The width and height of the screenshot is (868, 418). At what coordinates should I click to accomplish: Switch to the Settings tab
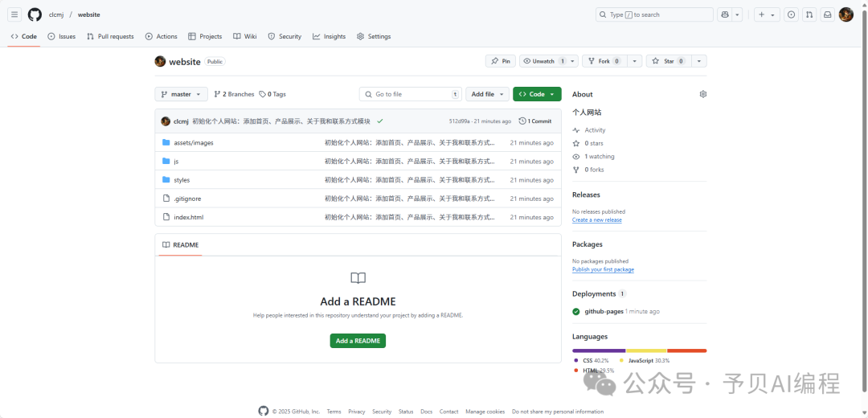coord(374,36)
